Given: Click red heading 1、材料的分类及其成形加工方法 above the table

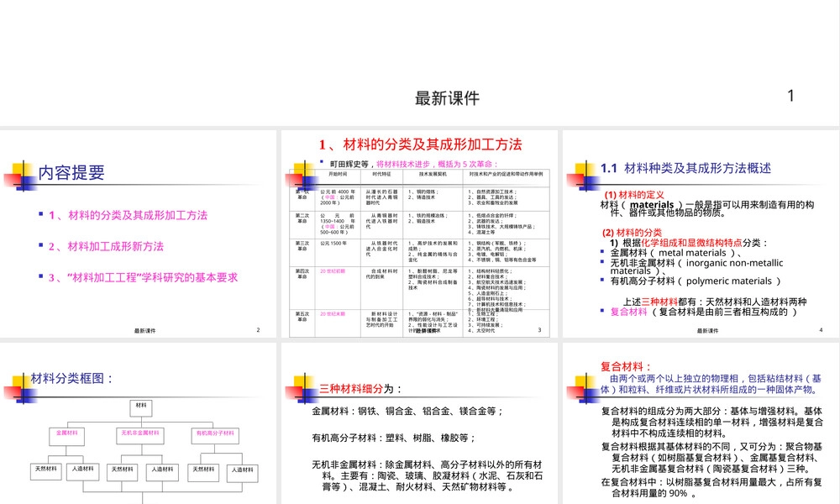Looking at the screenshot, I should tap(420, 144).
